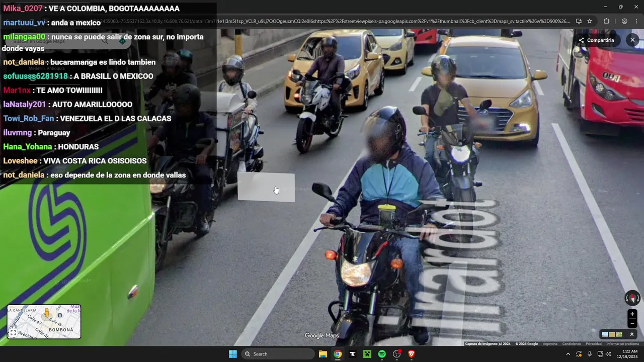Open the Chrome profile avatar
The width and height of the screenshot is (644, 362).
[624, 21]
